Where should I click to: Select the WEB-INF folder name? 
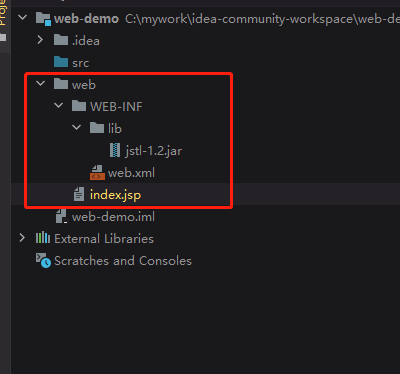[x=116, y=107]
